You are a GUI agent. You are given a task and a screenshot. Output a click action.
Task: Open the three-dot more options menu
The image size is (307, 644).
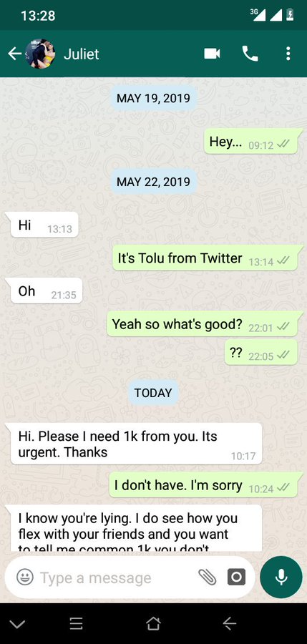click(288, 54)
